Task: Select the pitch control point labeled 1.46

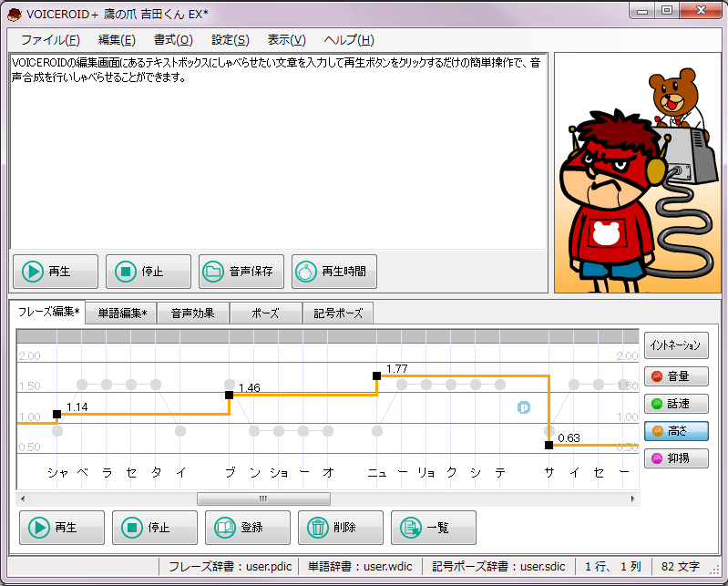Action: (229, 396)
